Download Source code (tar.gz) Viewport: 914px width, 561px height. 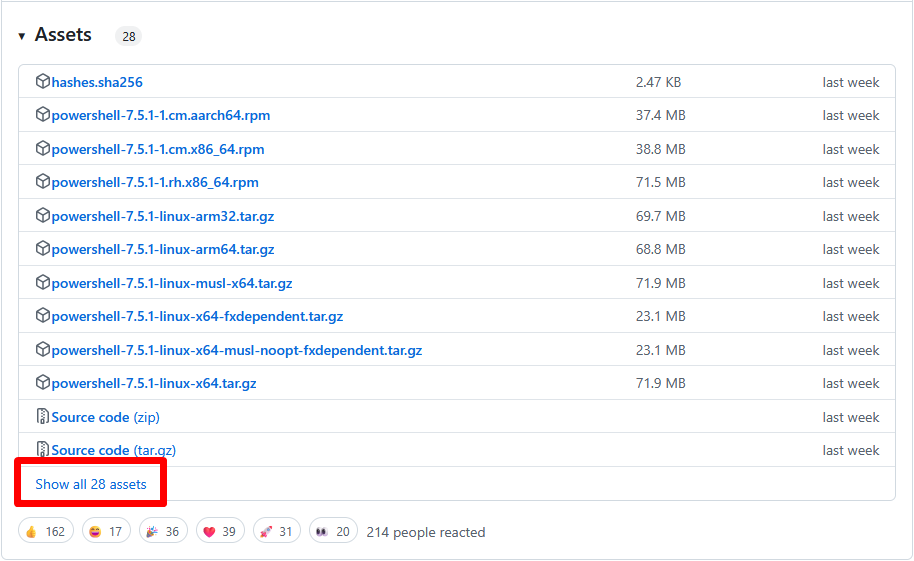coord(114,451)
